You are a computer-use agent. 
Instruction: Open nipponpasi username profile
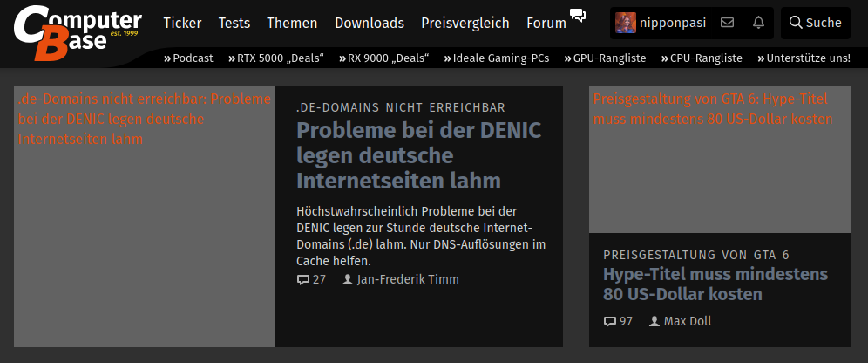click(673, 23)
